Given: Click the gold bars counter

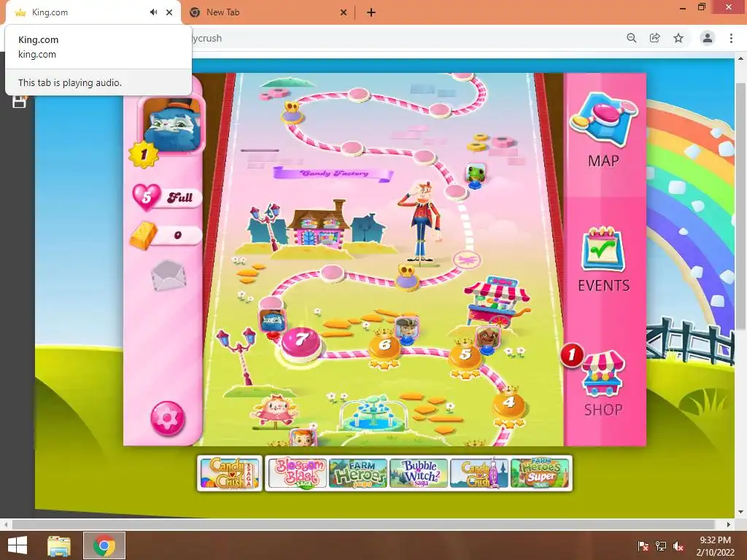Looking at the screenshot, I should coord(166,236).
